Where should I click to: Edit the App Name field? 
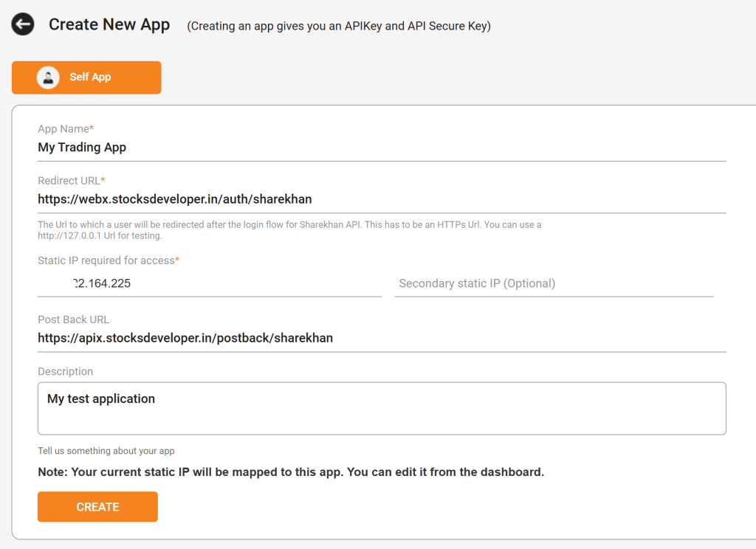[382, 148]
